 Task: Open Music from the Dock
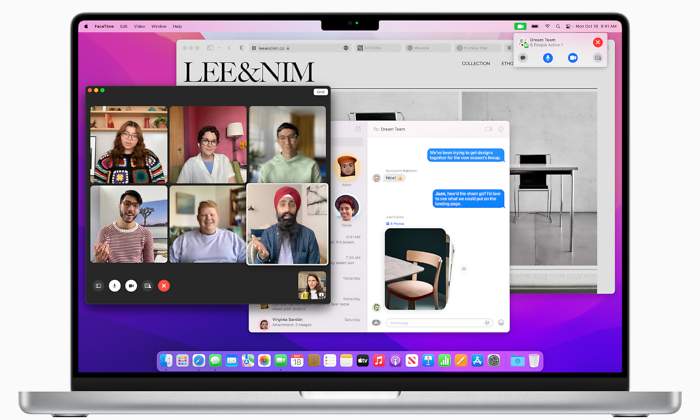pos(379,361)
